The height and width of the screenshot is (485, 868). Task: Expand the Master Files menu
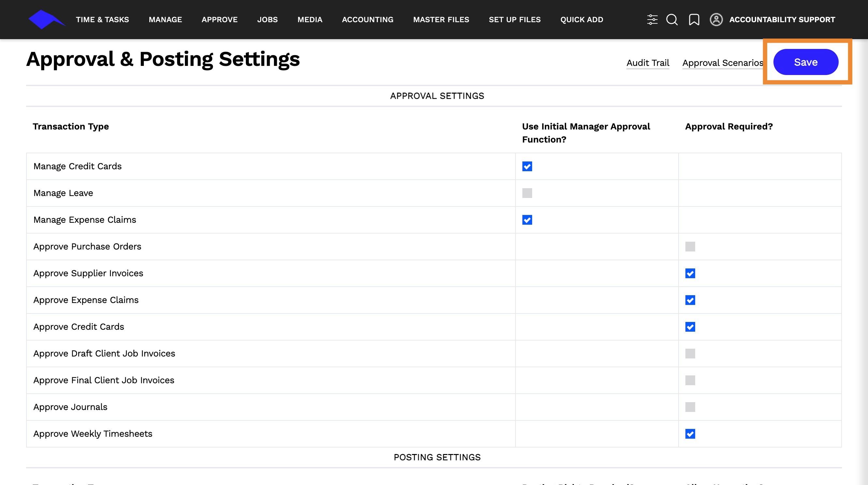tap(441, 20)
